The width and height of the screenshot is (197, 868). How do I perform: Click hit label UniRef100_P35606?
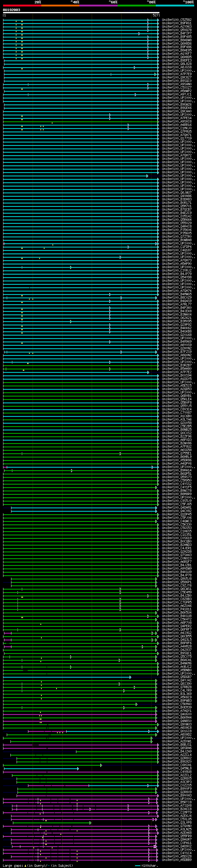pos(177,230)
